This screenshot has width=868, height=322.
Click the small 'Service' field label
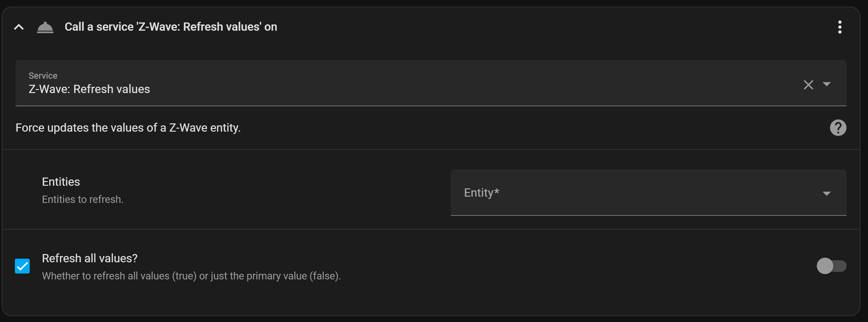43,76
